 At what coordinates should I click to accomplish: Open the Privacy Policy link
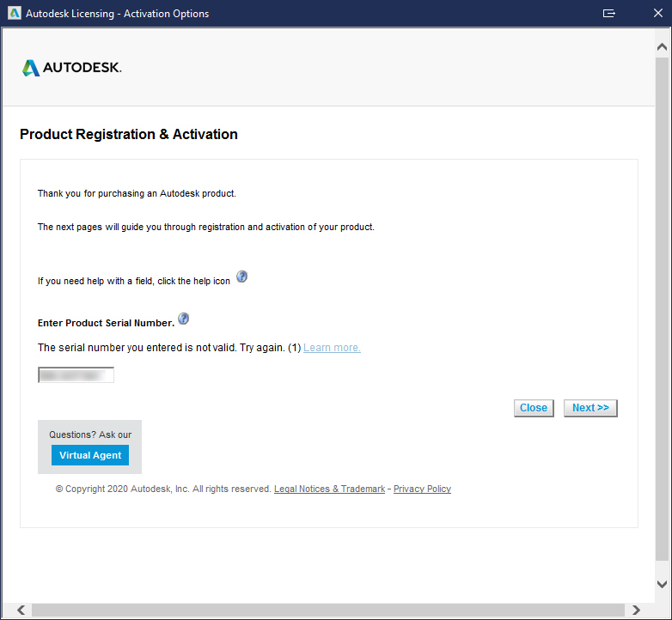click(x=422, y=489)
